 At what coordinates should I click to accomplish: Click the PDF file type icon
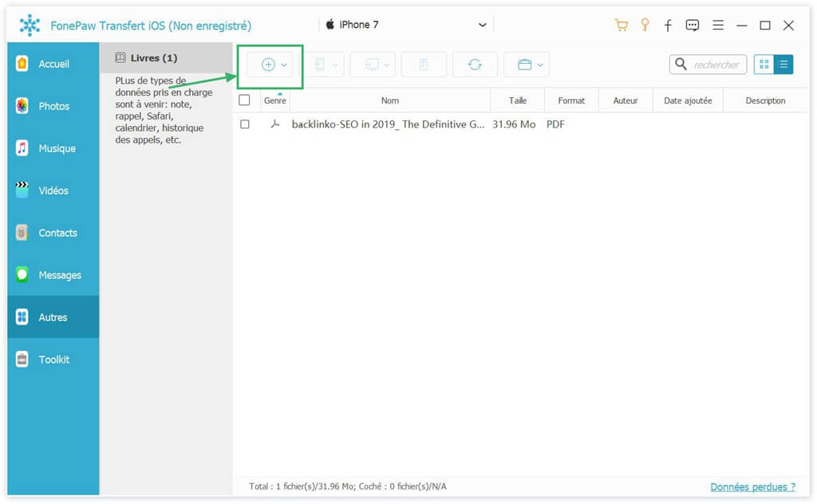(x=275, y=124)
